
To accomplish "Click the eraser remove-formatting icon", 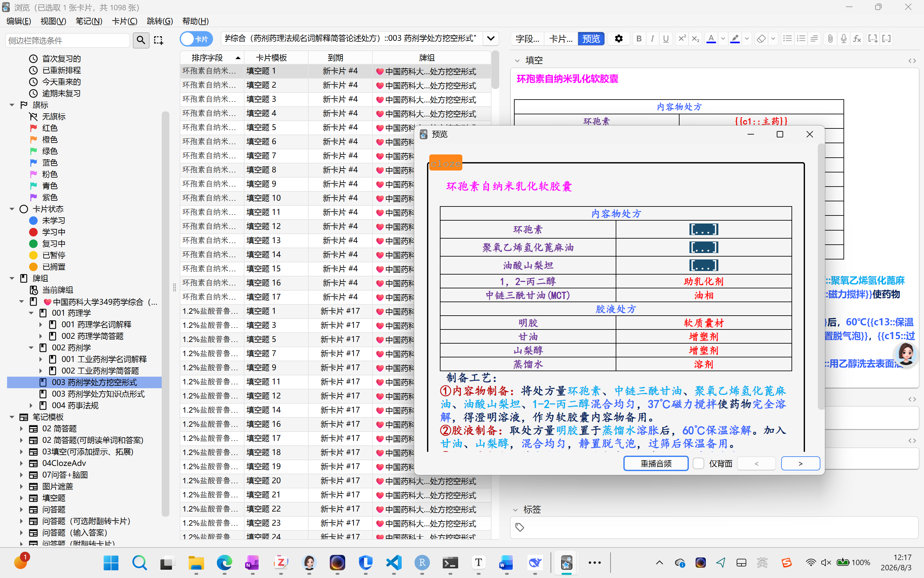I will (x=761, y=39).
